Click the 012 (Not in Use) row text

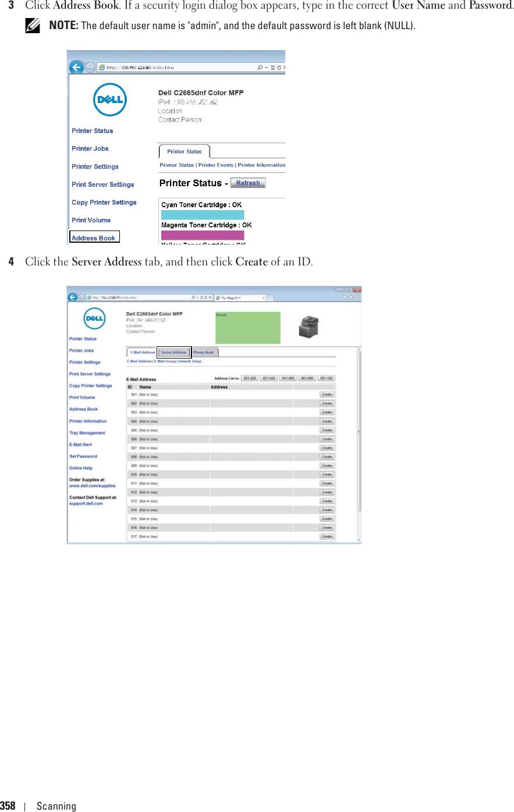click(144, 492)
